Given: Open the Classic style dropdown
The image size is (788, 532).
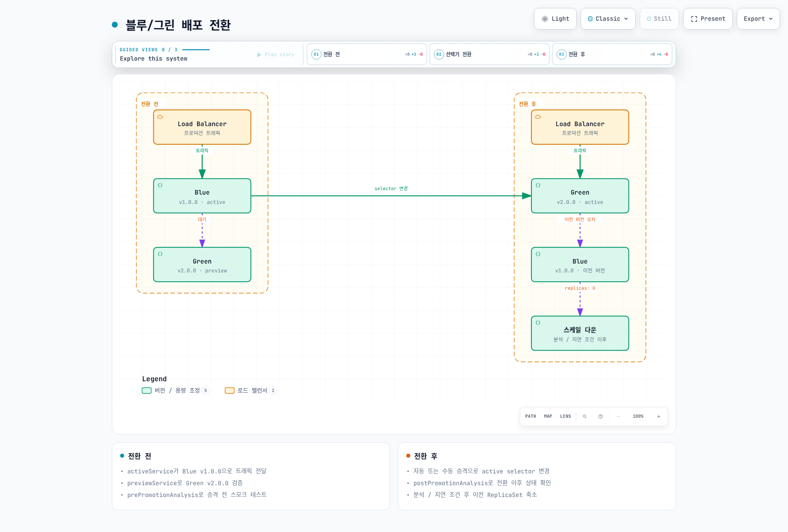Looking at the screenshot, I should tap(608, 19).
